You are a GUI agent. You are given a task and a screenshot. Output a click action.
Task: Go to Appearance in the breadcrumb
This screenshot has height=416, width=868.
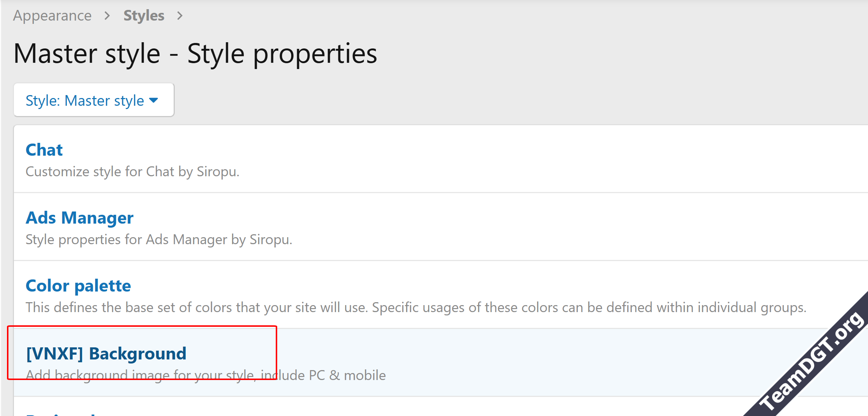tap(52, 16)
